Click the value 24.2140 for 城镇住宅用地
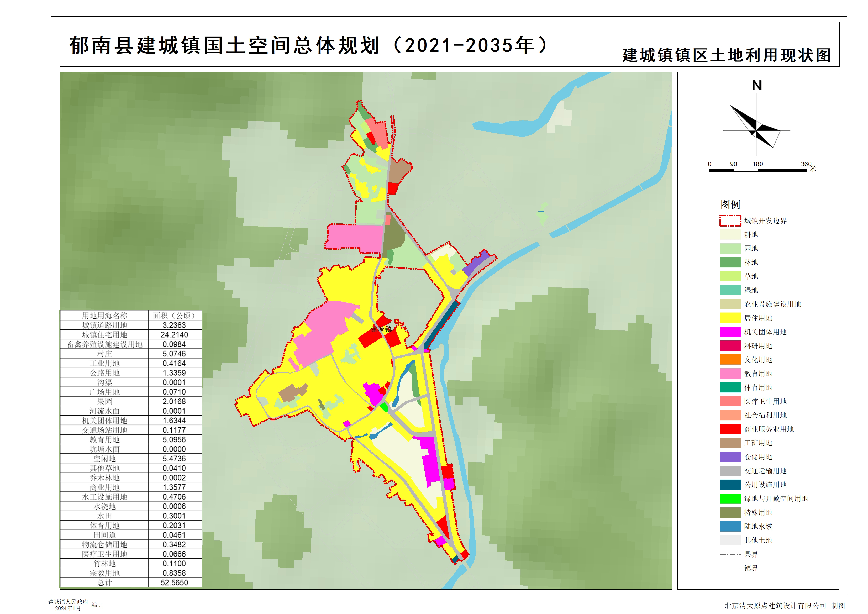This screenshot has height=614, width=868. click(174, 335)
